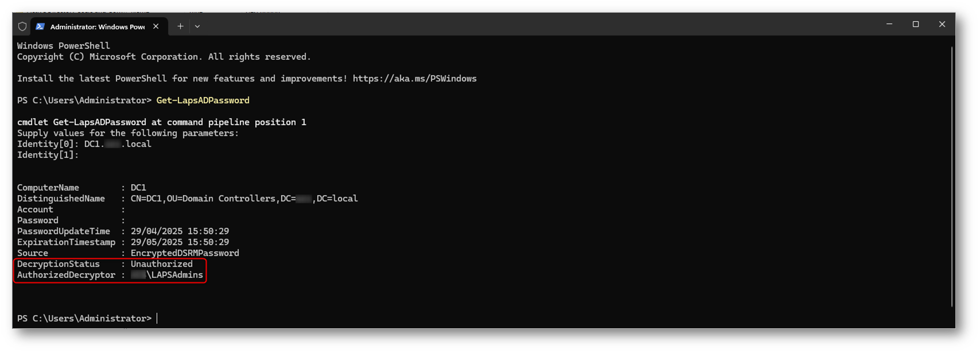Click empty title bar area beside tabs

(539, 25)
